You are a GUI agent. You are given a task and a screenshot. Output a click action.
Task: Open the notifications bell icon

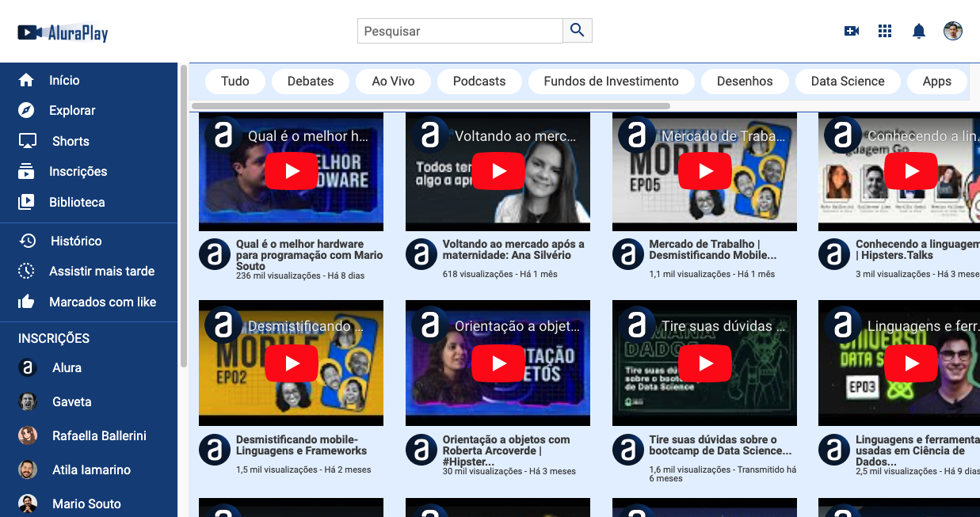coord(918,31)
